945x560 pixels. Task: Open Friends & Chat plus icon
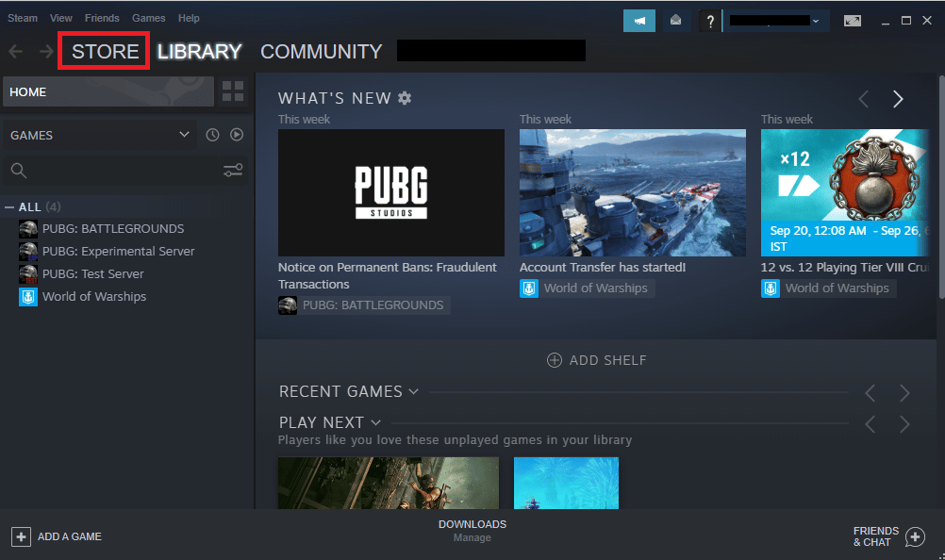point(915,536)
